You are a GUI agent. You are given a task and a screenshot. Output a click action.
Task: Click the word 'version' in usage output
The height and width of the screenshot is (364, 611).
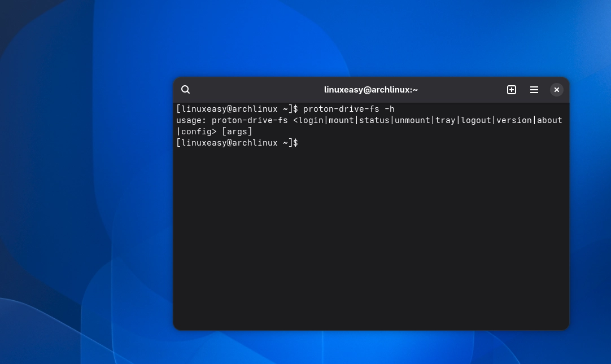tap(514, 120)
